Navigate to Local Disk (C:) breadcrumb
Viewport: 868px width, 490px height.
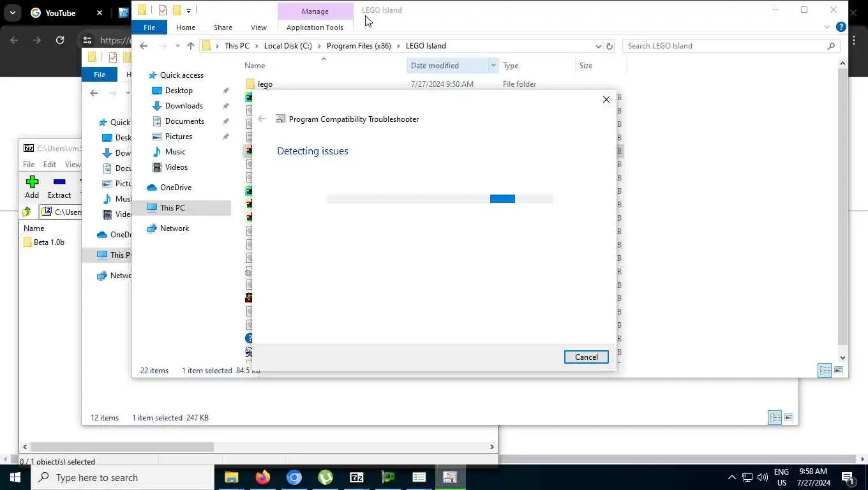[288, 46]
